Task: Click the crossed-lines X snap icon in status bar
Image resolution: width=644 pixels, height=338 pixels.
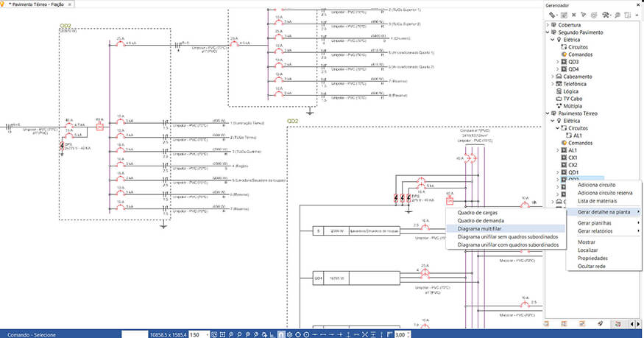Action: (365, 335)
